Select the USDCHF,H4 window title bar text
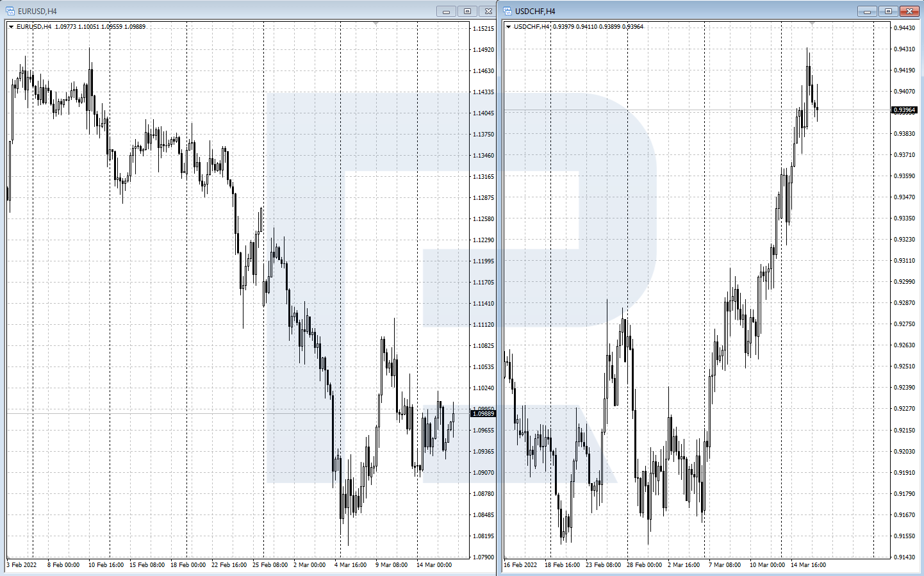Image resolution: width=924 pixels, height=576 pixels. 535,12
